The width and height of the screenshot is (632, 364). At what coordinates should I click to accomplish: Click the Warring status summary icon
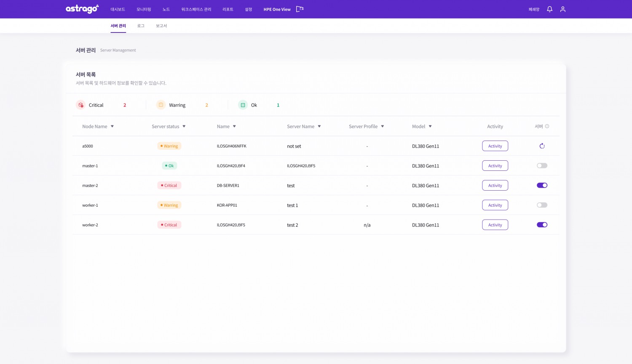pyautogui.click(x=161, y=105)
